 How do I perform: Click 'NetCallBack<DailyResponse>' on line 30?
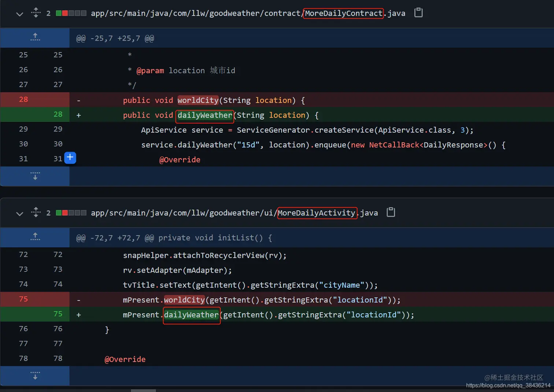pyautogui.click(x=428, y=145)
